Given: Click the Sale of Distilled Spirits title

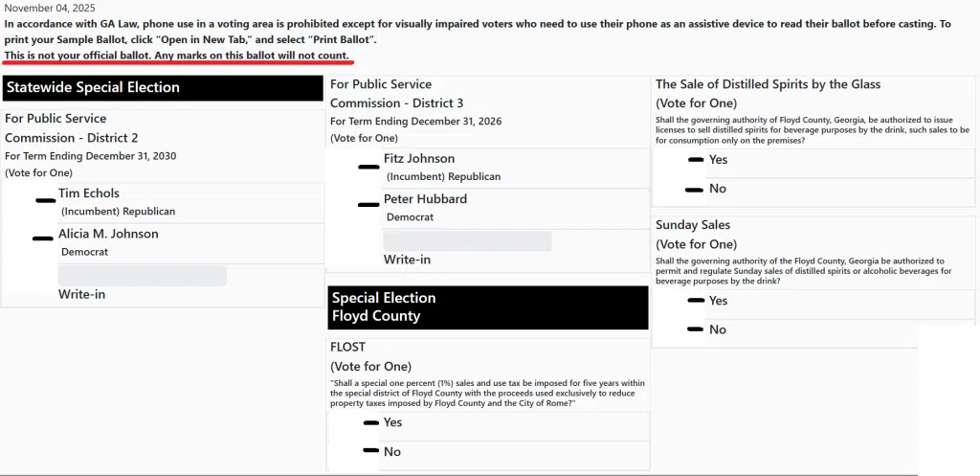Looking at the screenshot, I should click(x=768, y=84).
